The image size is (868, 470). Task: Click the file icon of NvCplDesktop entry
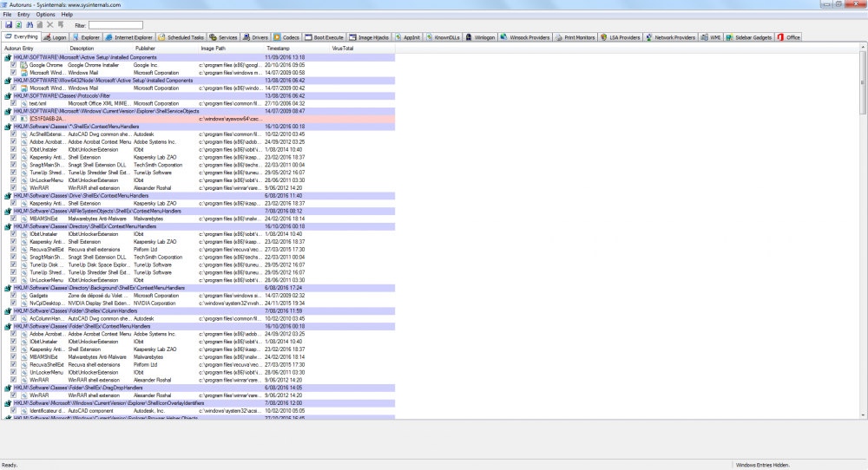click(23, 303)
